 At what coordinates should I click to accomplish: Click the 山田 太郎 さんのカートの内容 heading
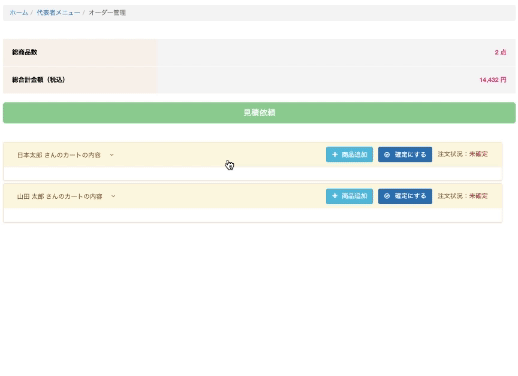pyautogui.click(x=60, y=196)
